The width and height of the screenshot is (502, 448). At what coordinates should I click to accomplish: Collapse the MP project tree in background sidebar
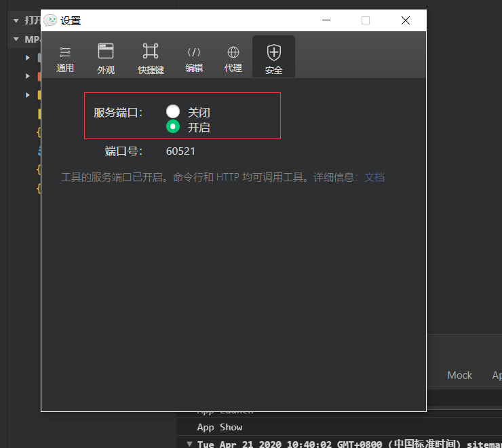click(16, 39)
